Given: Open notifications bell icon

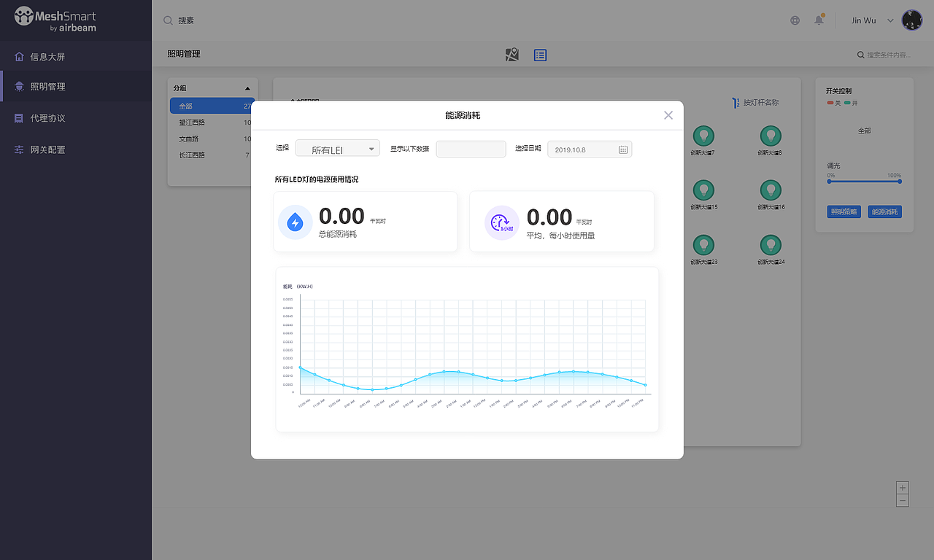Looking at the screenshot, I should (819, 20).
